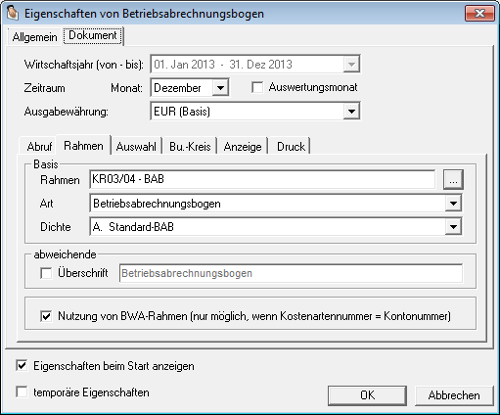This screenshot has height=415, width=500.
Task: Close the Eigenschaften dialog window
Action: 479,13
